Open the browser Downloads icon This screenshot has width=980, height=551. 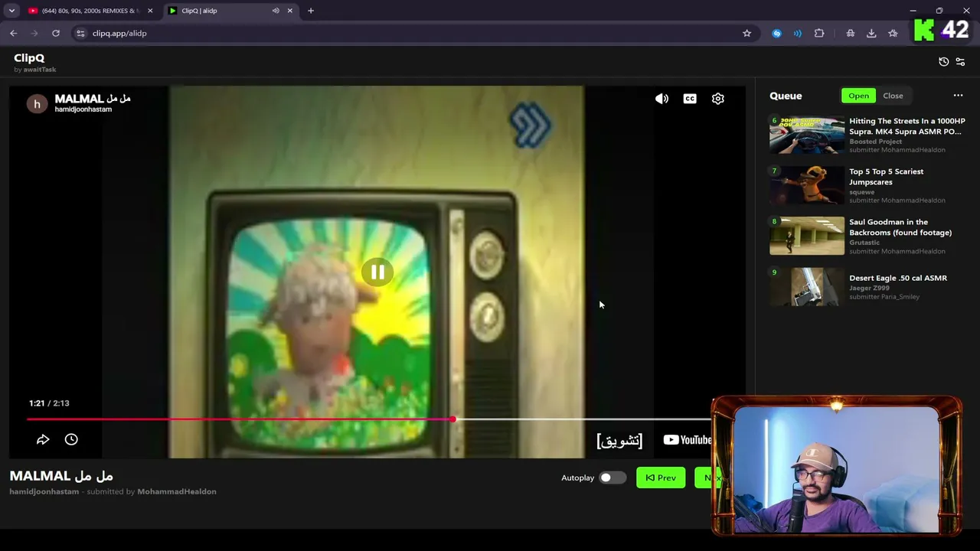pyautogui.click(x=871, y=33)
